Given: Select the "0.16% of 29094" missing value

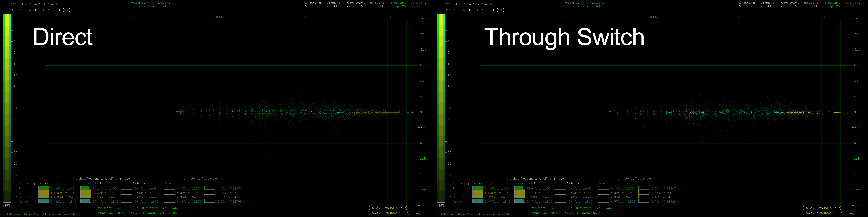Looking at the screenshot, I should tap(623, 189).
